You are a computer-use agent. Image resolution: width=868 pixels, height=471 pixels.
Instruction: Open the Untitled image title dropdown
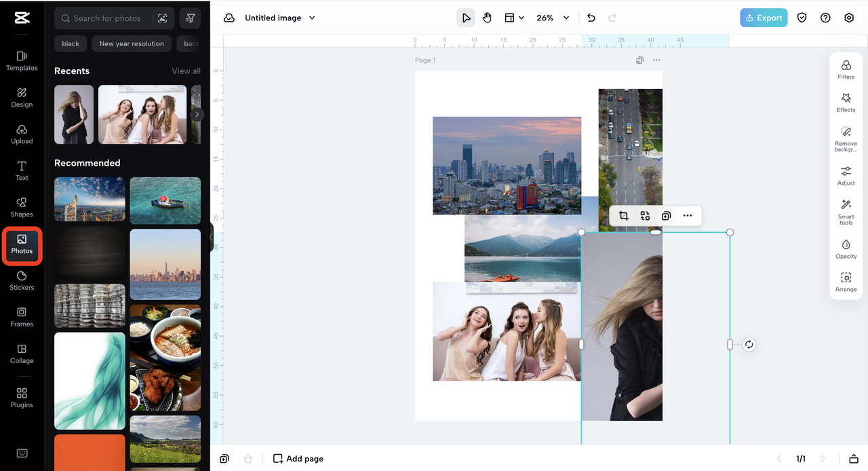[312, 18]
